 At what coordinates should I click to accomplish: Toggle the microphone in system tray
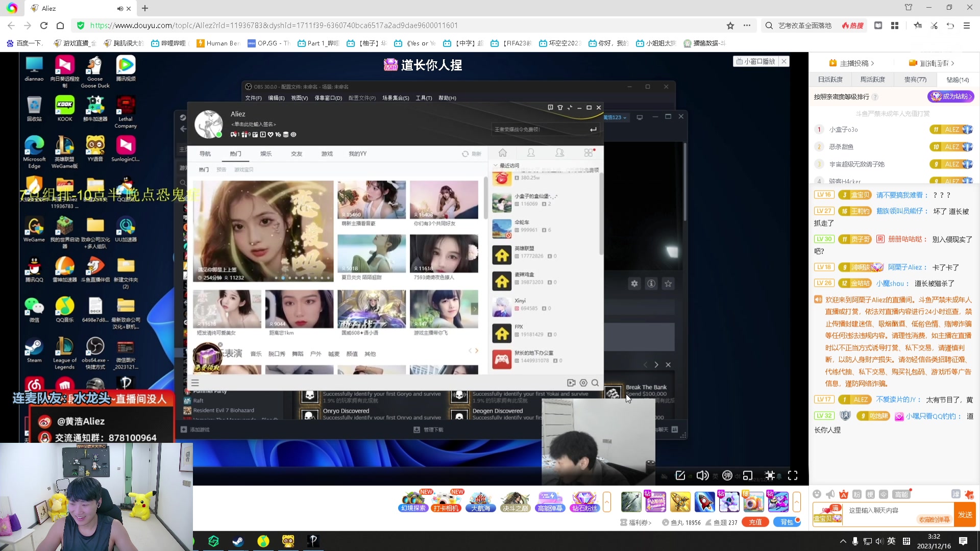855,541
